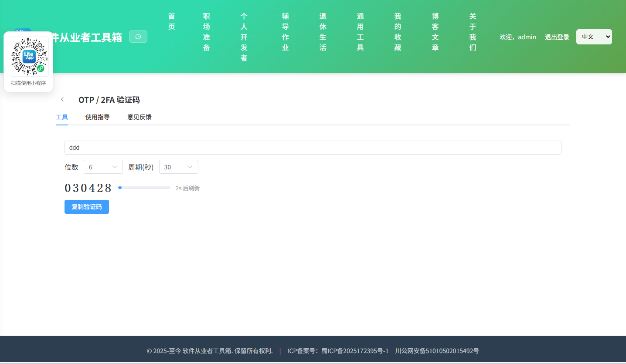Click the OTP / 2FA 验证码 heading
This screenshot has height=364, width=626.
[x=109, y=100]
